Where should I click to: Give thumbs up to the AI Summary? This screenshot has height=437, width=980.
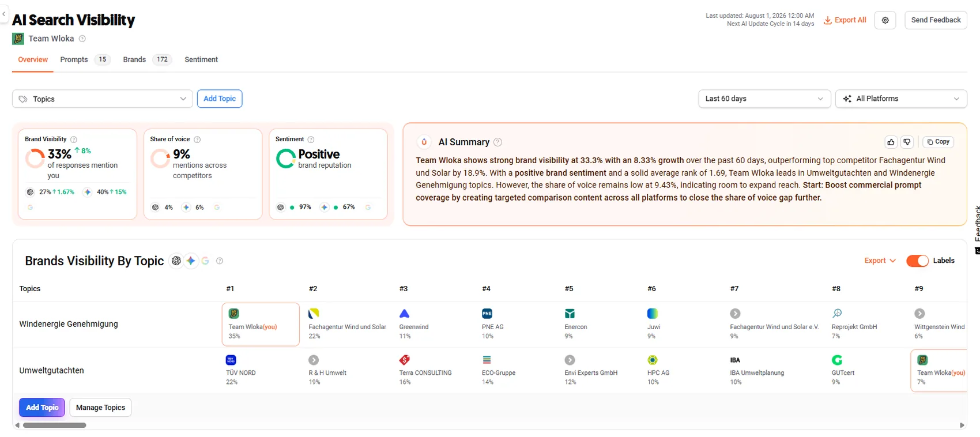[x=891, y=142]
